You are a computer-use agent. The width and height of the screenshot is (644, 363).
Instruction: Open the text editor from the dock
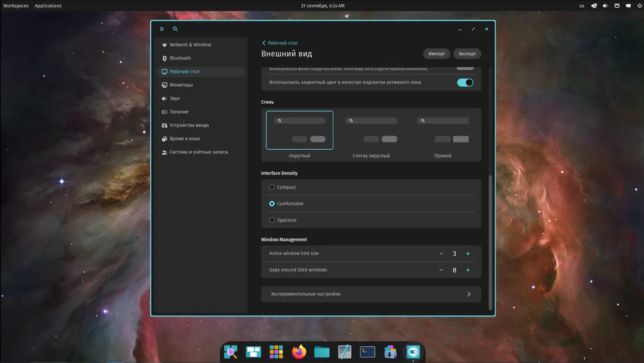pos(344,352)
